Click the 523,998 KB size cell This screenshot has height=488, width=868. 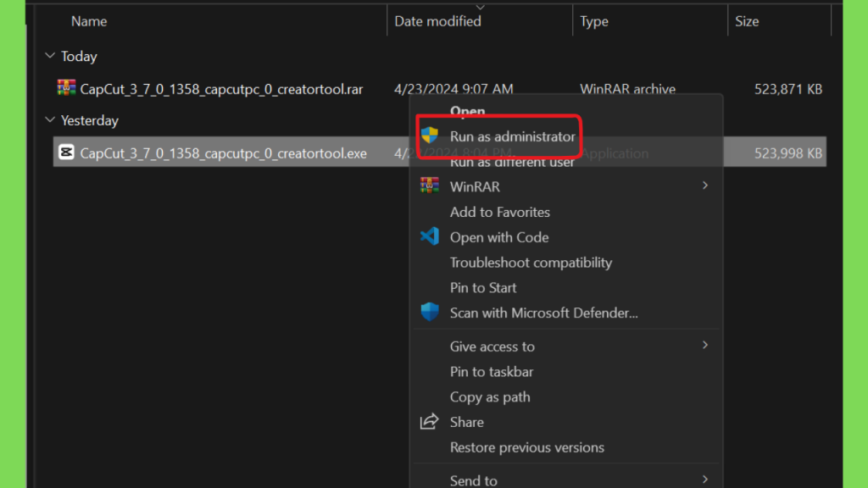point(788,153)
